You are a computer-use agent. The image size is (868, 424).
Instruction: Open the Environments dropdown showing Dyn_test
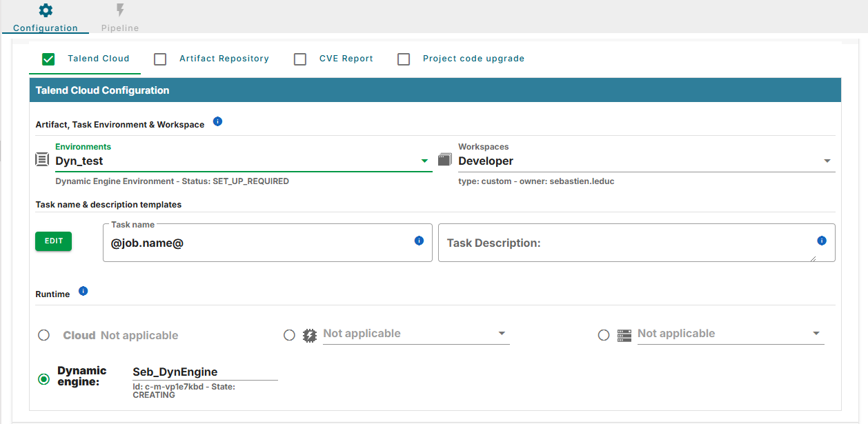pos(244,161)
